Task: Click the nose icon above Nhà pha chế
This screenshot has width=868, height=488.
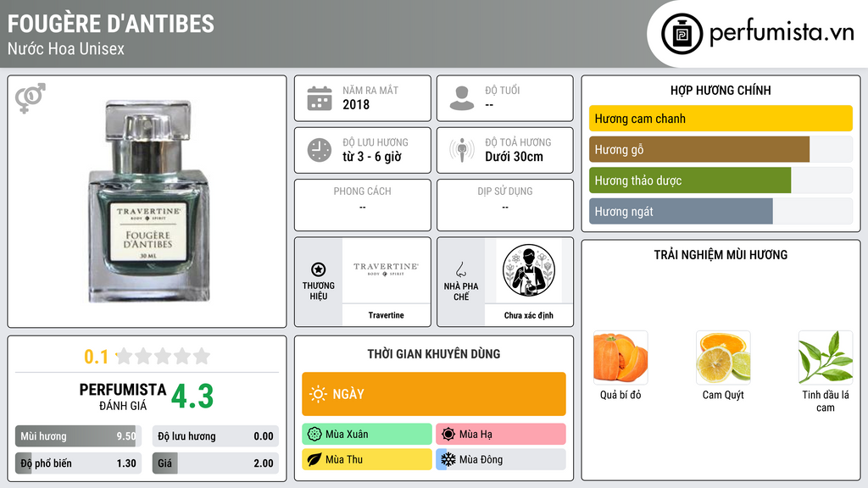Action: 460,269
